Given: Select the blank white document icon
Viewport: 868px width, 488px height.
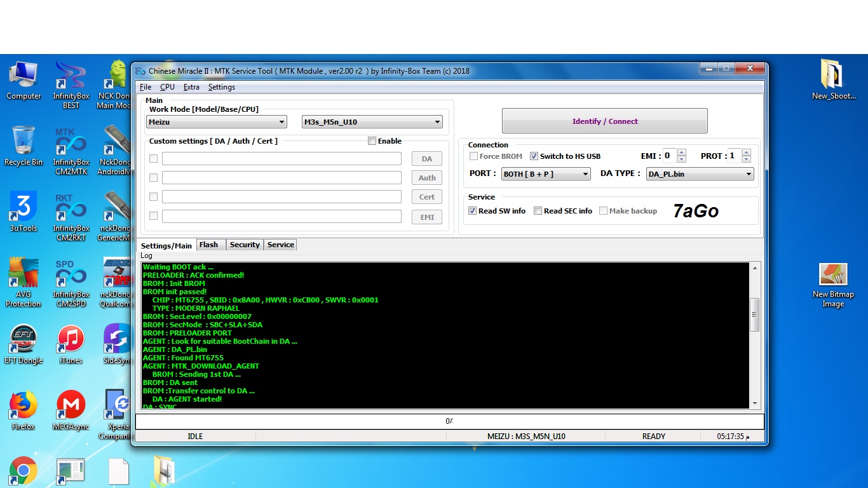Looking at the screenshot, I should tap(119, 472).
